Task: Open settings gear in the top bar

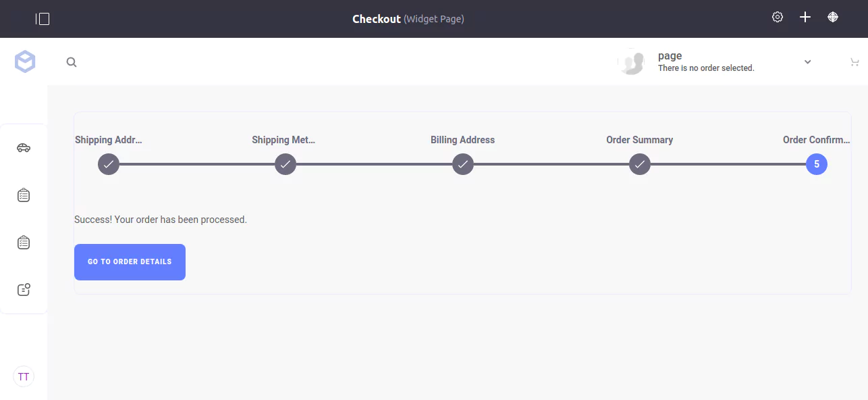Action: click(778, 18)
